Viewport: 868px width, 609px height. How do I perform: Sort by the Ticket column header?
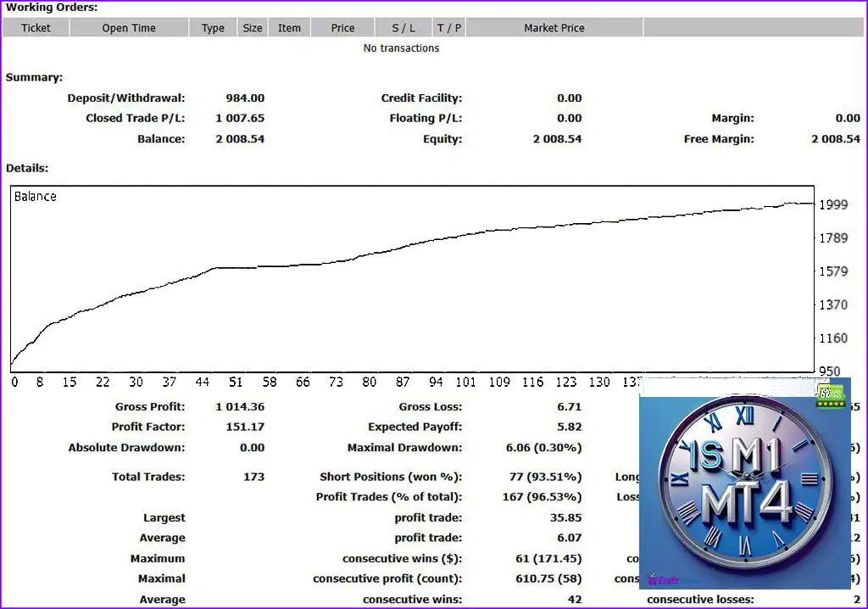tap(36, 28)
